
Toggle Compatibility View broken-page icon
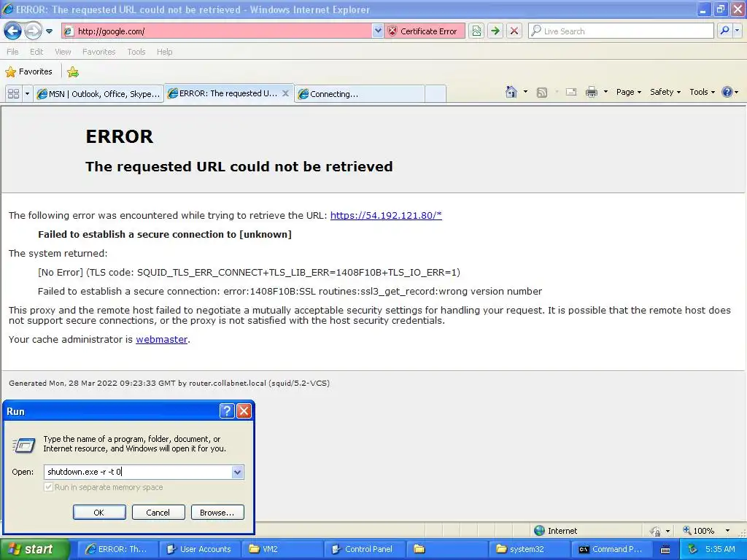pos(476,31)
